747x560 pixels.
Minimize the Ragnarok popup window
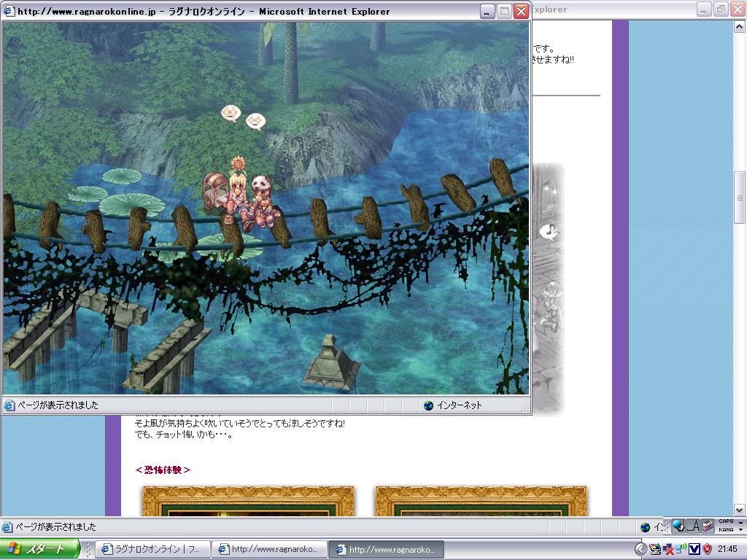pyautogui.click(x=487, y=11)
